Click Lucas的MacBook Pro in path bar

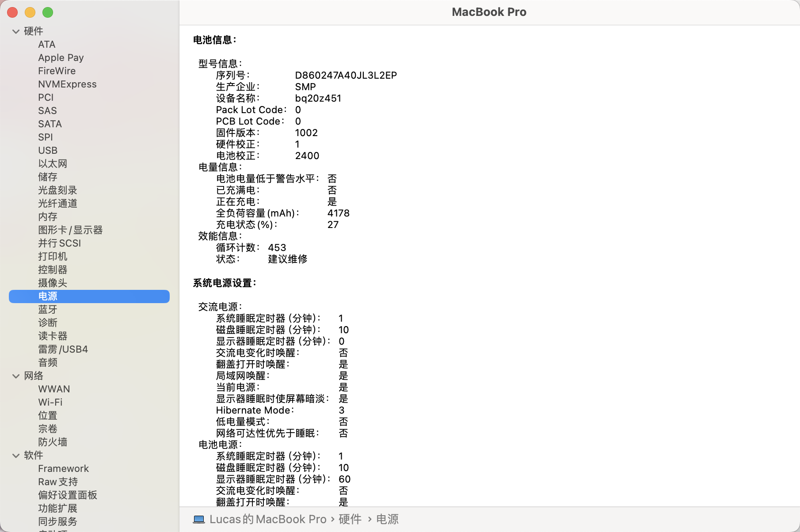click(268, 519)
